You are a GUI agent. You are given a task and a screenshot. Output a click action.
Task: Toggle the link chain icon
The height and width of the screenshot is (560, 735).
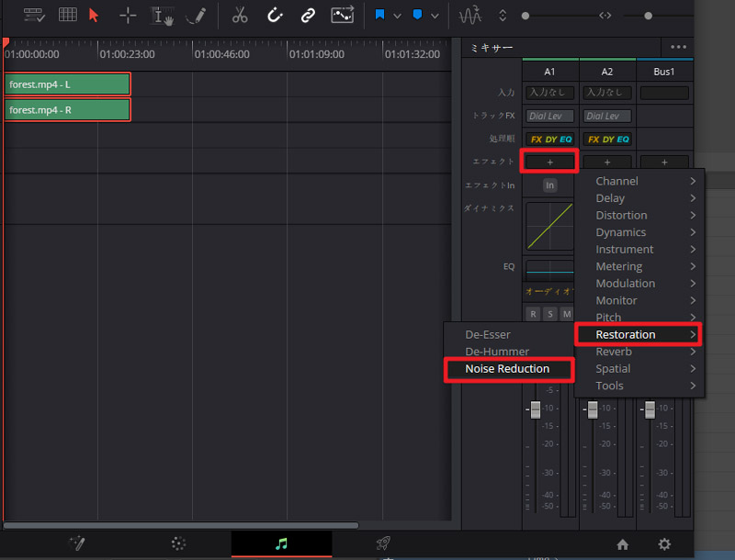pos(308,16)
